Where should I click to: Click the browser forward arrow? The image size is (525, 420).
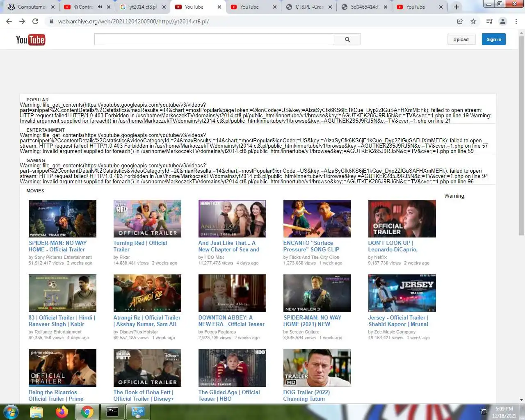coord(22,21)
